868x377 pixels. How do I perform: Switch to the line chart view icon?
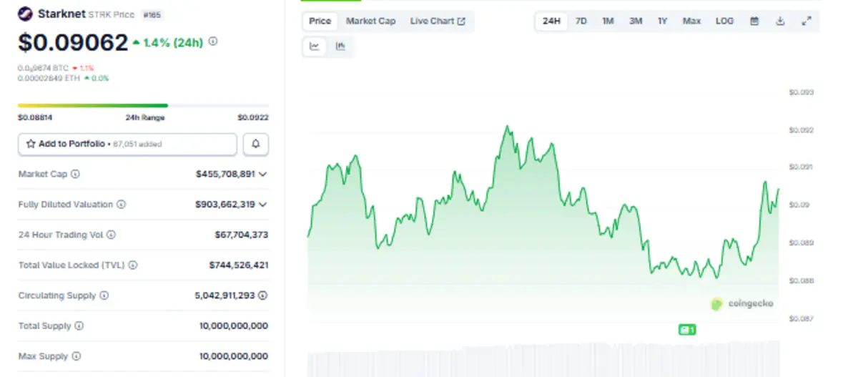pyautogui.click(x=315, y=46)
